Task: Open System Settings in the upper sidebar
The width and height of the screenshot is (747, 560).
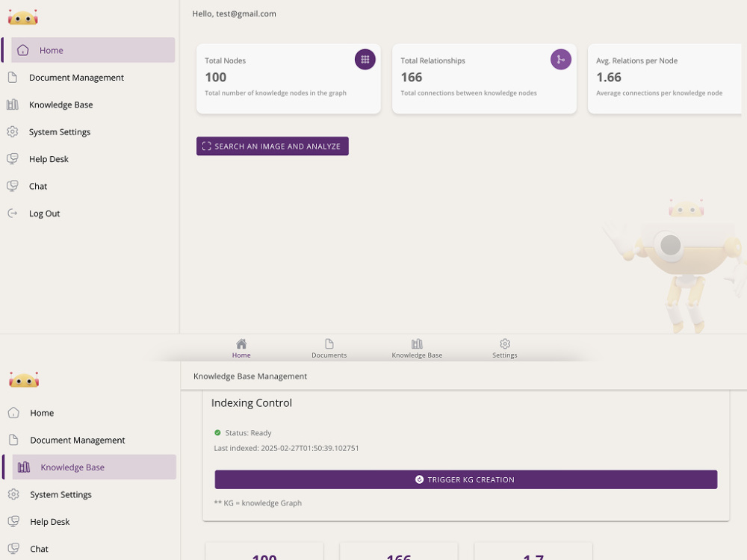Action: pyautogui.click(x=60, y=132)
